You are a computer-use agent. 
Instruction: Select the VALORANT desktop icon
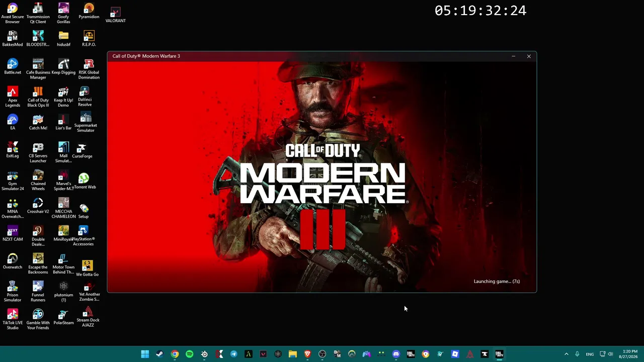[116, 15]
